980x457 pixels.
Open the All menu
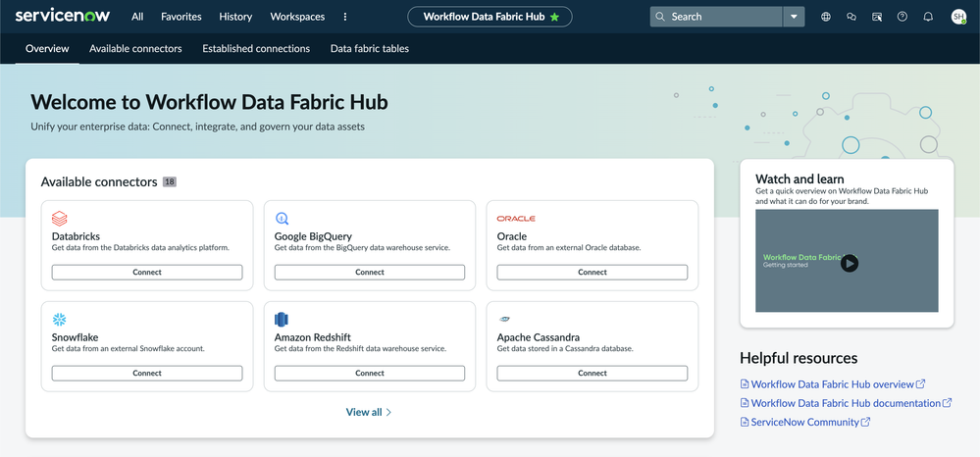click(137, 17)
